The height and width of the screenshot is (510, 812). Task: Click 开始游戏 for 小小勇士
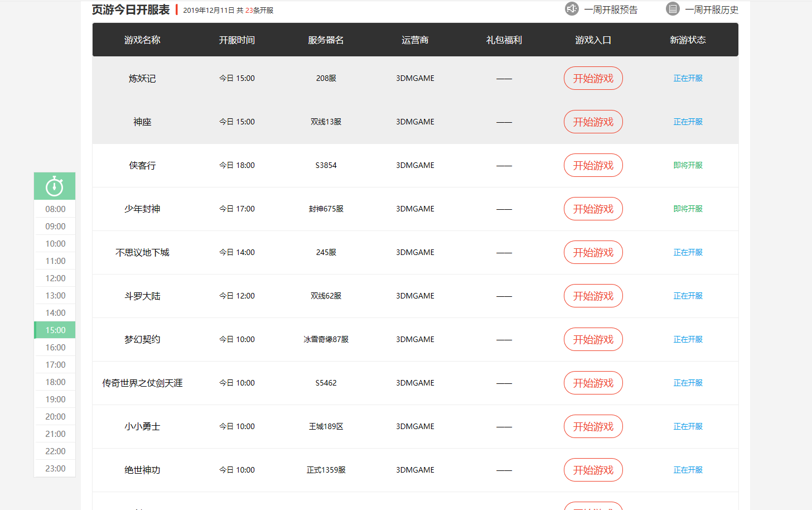(593, 426)
